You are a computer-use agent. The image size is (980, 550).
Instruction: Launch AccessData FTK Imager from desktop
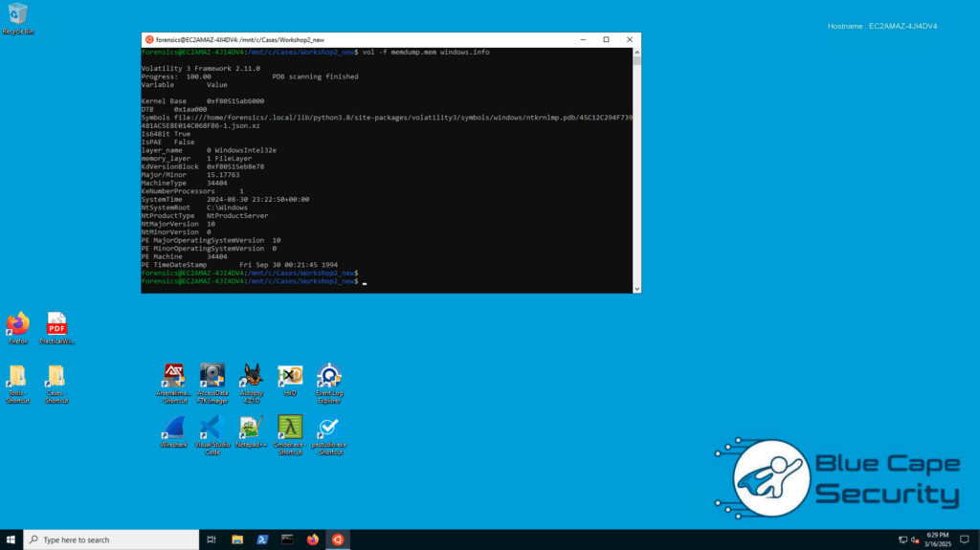point(212,376)
